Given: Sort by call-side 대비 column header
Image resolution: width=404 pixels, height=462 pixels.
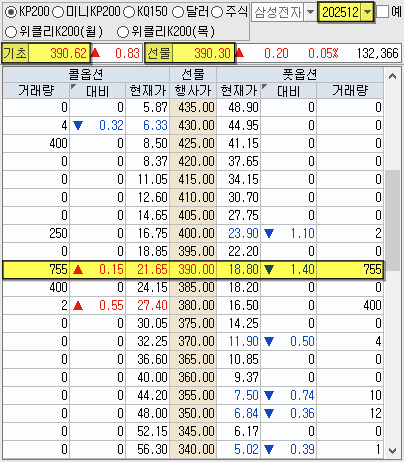Looking at the screenshot, I should point(97,90).
